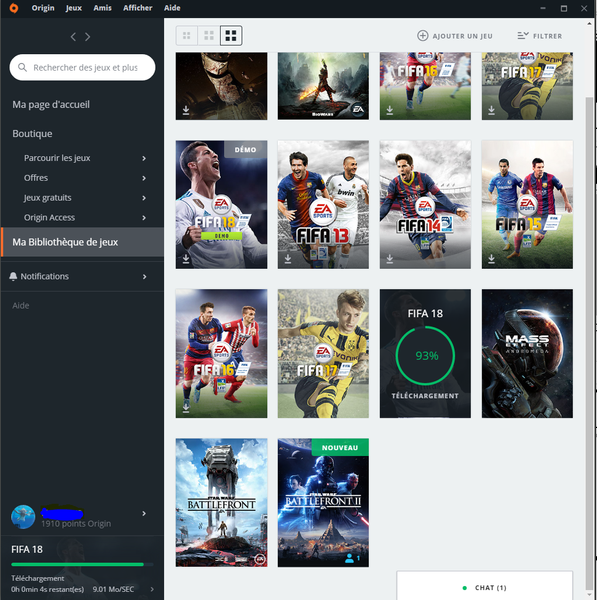Screen dimensions: 597x600
Task: Go back with the left navigation arrow
Action: pos(73,37)
